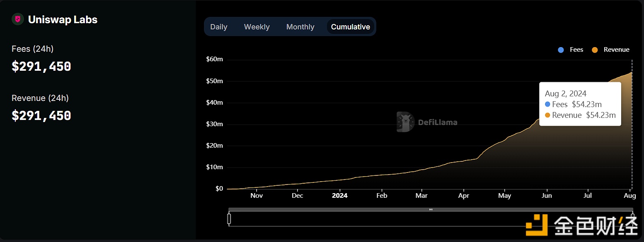Click the Apr x-axis label
This screenshot has width=644, height=242.
[x=464, y=195]
